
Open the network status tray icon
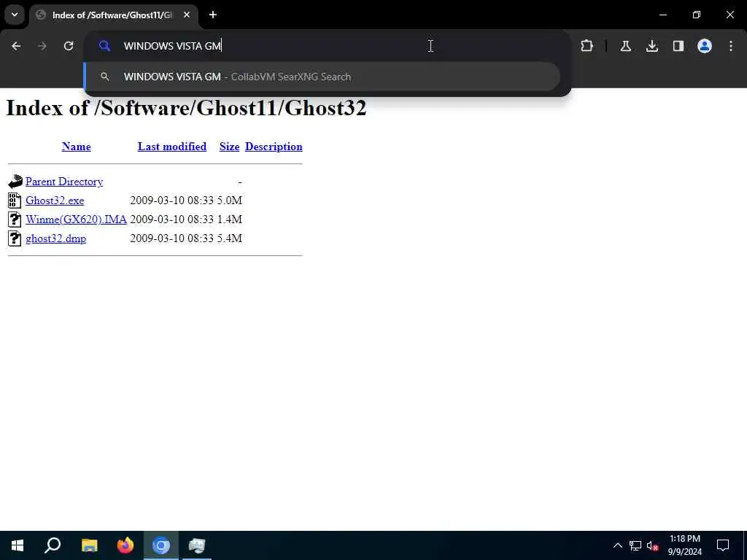tap(635, 545)
